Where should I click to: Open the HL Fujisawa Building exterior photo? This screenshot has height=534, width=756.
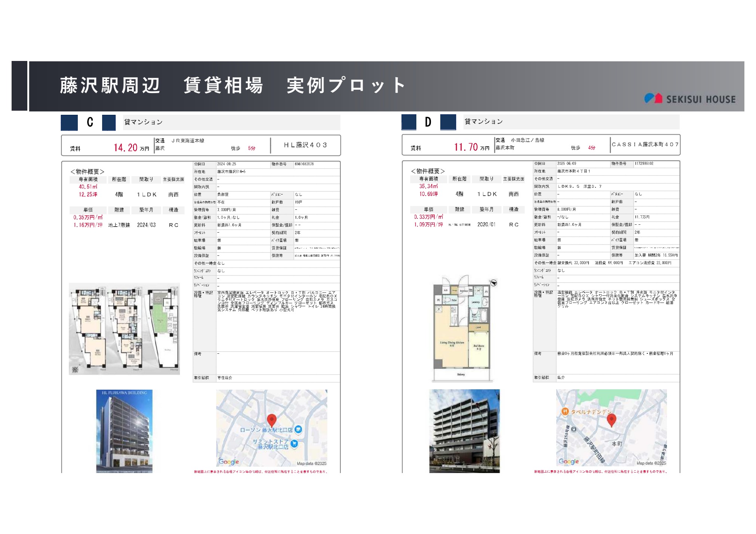(x=124, y=431)
